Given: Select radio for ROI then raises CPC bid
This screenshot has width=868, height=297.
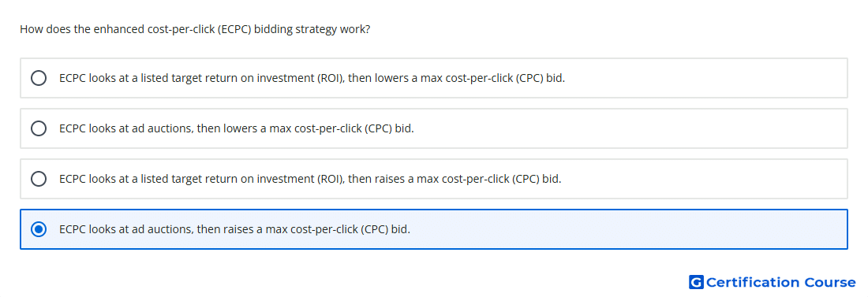Looking at the screenshot, I should point(39,179).
